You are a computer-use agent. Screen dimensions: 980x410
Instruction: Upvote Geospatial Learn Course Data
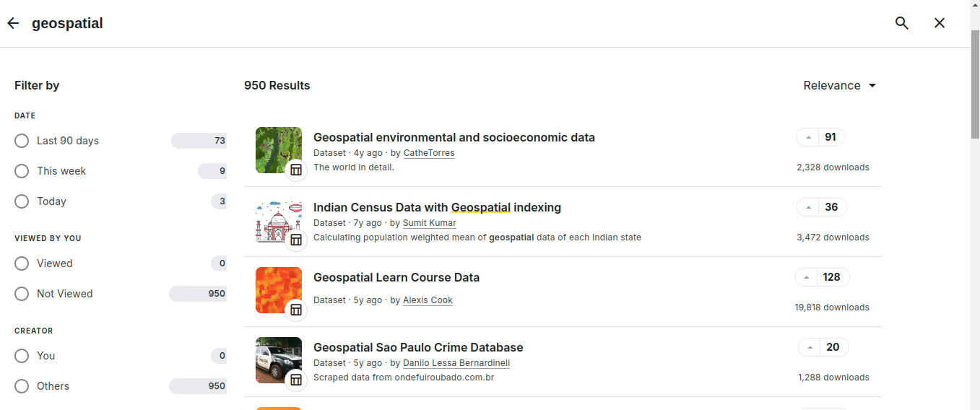pos(807,277)
